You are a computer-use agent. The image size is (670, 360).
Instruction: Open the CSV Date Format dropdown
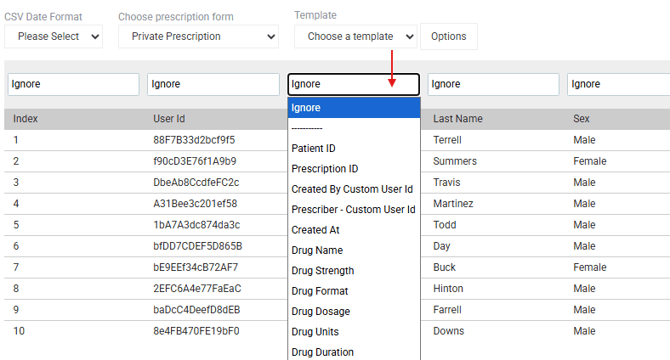point(53,36)
